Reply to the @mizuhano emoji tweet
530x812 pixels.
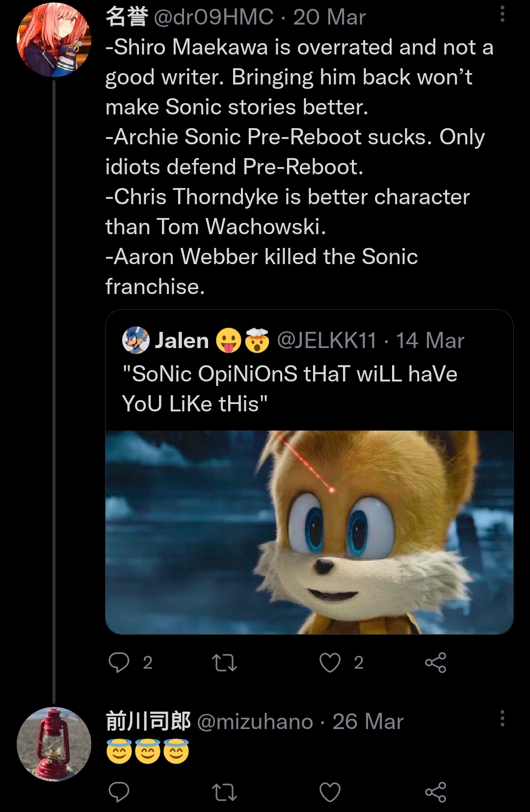pos(119,792)
